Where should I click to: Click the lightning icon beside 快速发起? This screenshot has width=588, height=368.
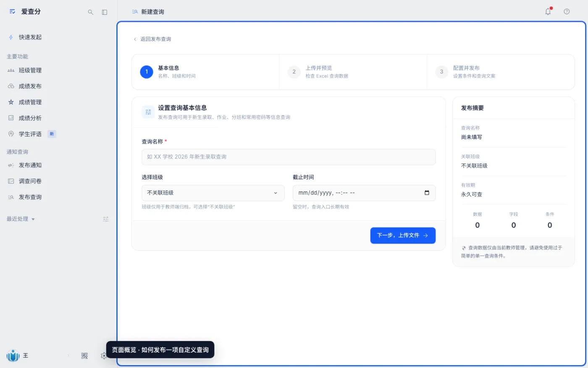coord(11,37)
